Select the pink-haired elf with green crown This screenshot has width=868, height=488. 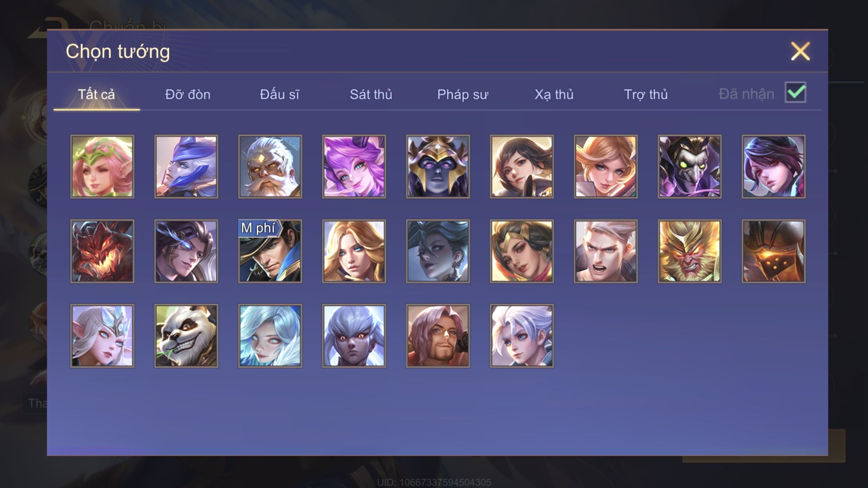click(102, 167)
